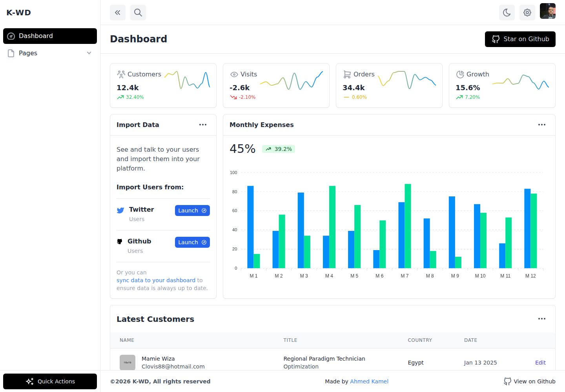Launch Twitter users import

192,211
